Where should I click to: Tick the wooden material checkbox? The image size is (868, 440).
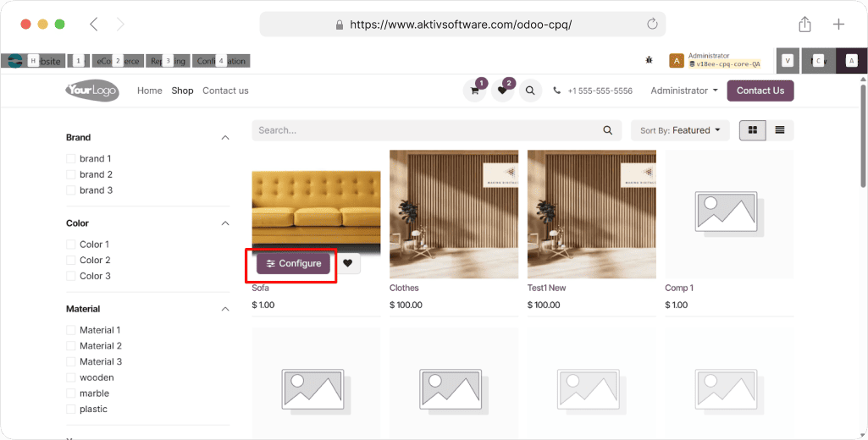point(72,378)
